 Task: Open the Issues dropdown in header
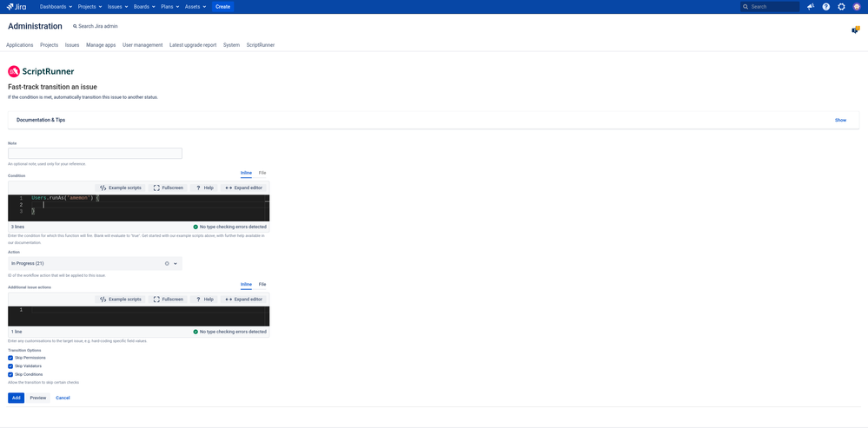click(118, 7)
